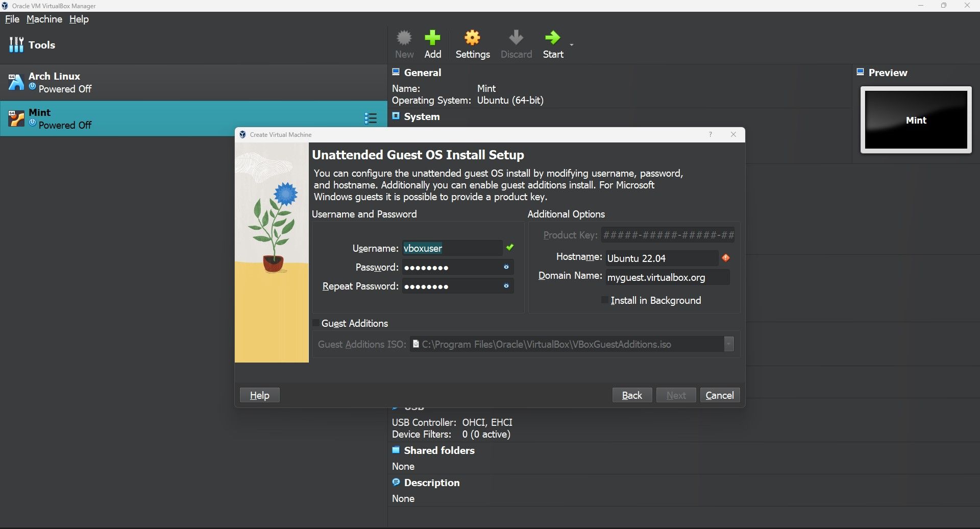Viewport: 980px width, 529px height.
Task: Click the Help button in the dialog
Action: (x=259, y=395)
